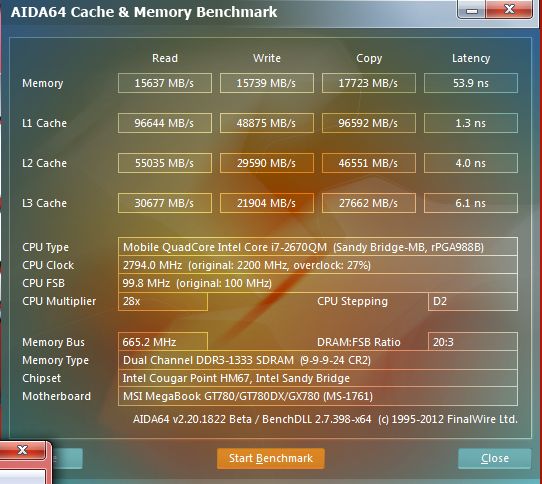
Task: Select L3 Cache read value 30677 MB/s
Action: [165, 203]
